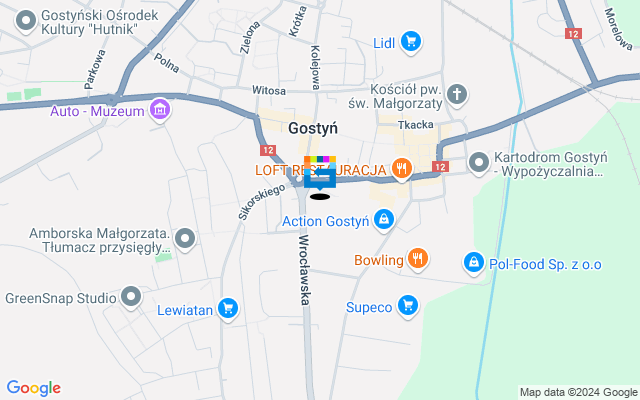The height and width of the screenshot is (400, 640).
Task: Open the Kościół pw. św. Małgorzaty church pin
Action: pos(457,95)
